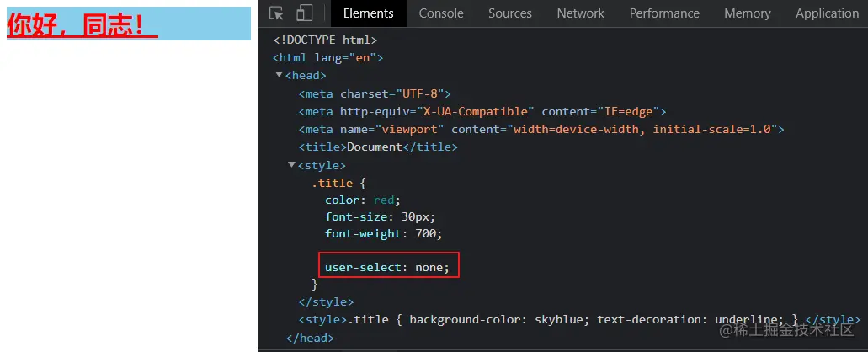
Task: Select the DOCTYPE html line
Action: click(x=325, y=40)
